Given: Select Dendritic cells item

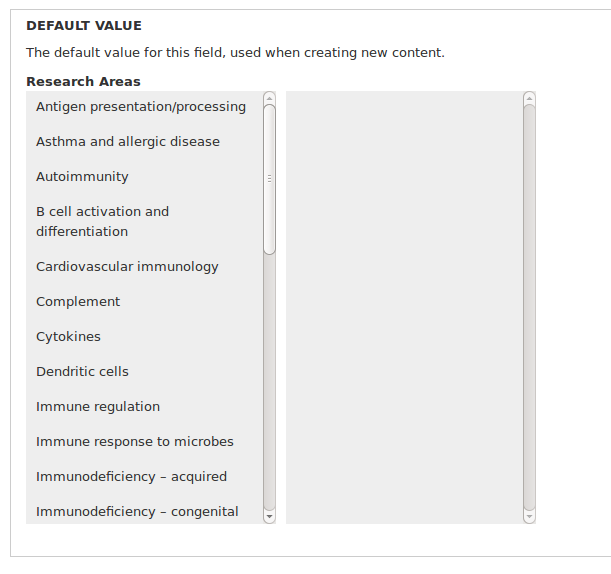Looking at the screenshot, I should point(145,372).
